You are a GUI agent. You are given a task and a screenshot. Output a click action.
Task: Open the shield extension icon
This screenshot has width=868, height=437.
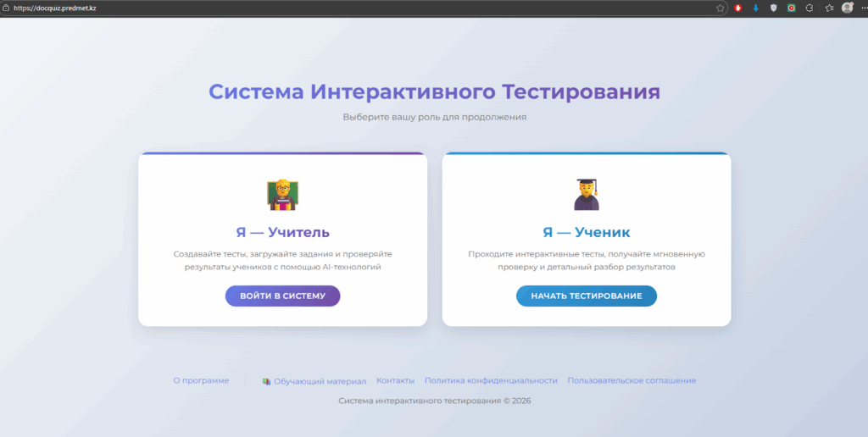[774, 8]
